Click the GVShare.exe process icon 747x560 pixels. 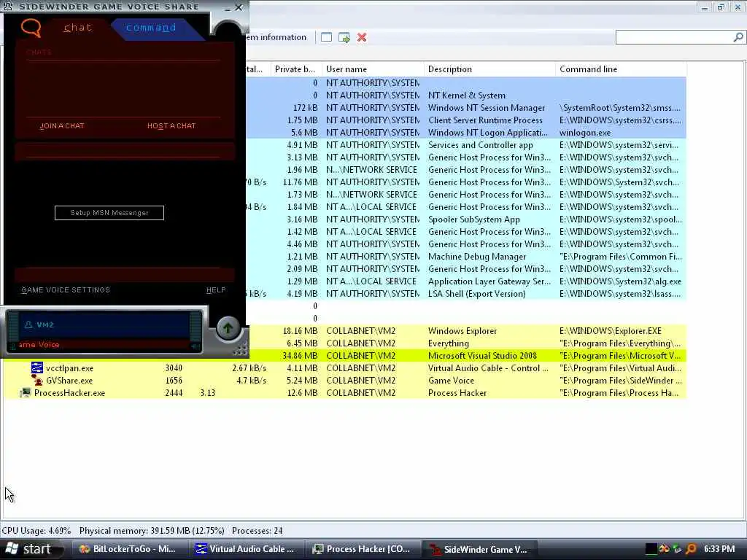click(37, 380)
